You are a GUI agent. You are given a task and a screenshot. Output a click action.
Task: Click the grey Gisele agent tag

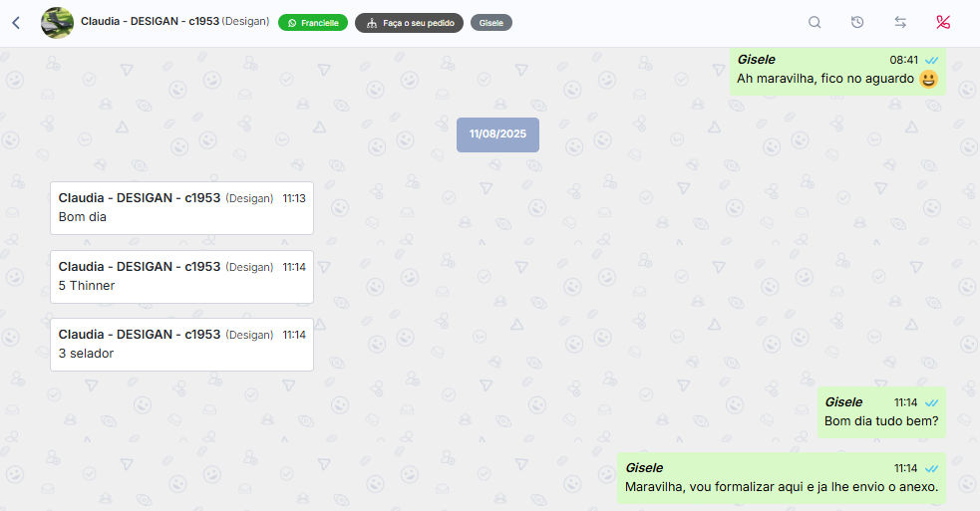(491, 23)
